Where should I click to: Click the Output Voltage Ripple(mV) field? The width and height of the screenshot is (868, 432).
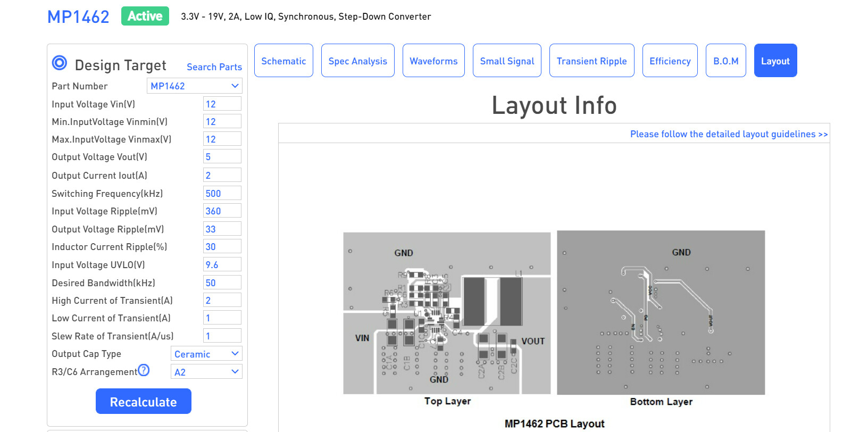tap(222, 229)
